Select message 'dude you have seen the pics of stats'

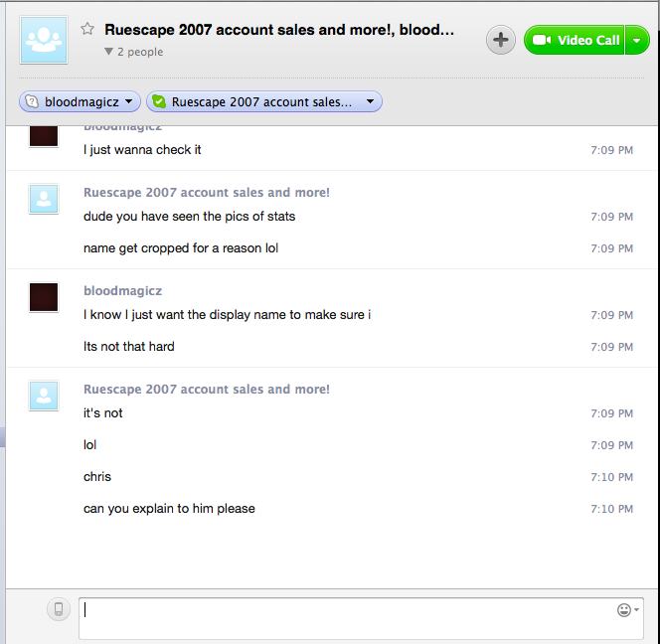coord(190,217)
